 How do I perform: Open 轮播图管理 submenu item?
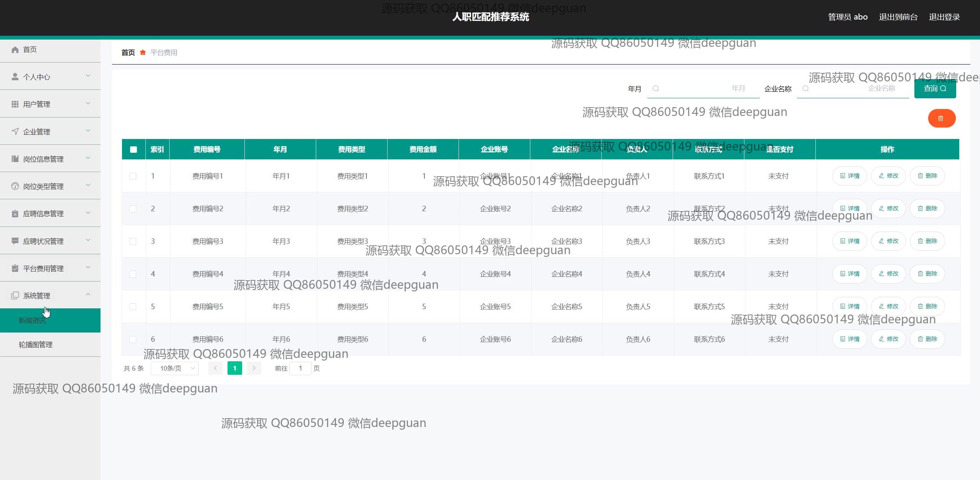(36, 344)
